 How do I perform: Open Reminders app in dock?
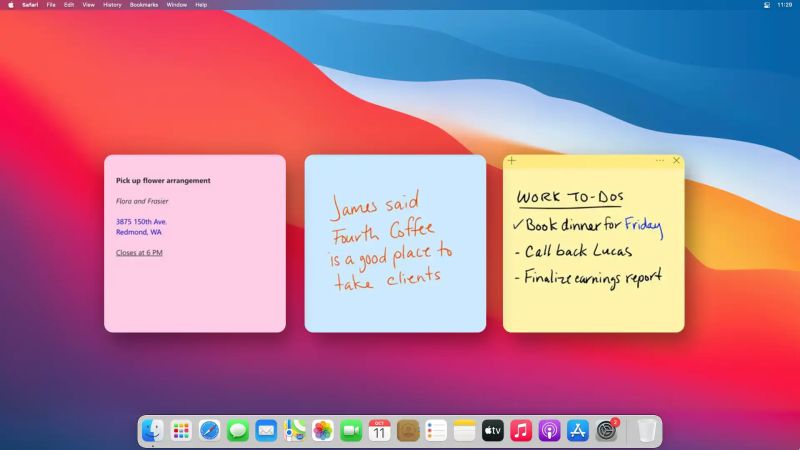[436, 431]
